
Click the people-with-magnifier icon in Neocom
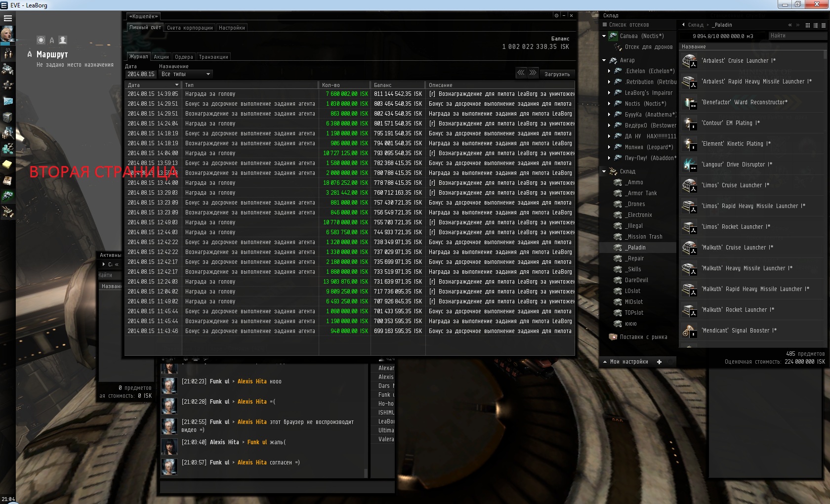click(x=8, y=132)
